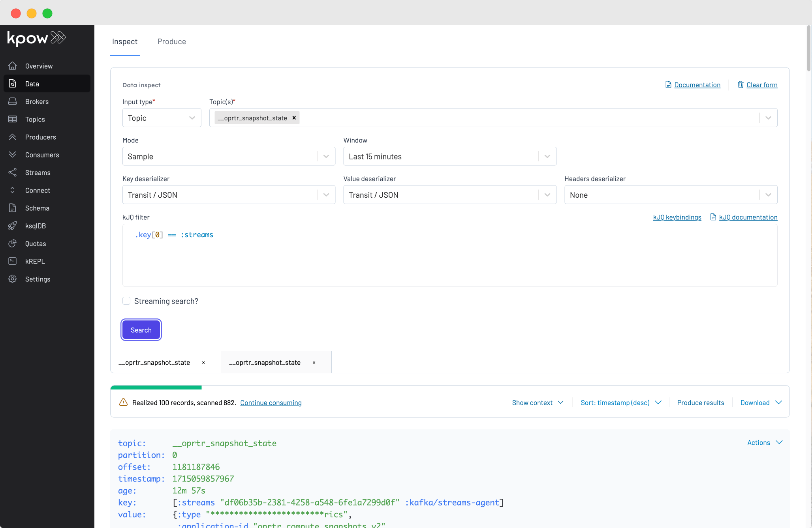Viewport: 812px width, 528px height.
Task: Switch to Produce tab
Action: point(172,41)
